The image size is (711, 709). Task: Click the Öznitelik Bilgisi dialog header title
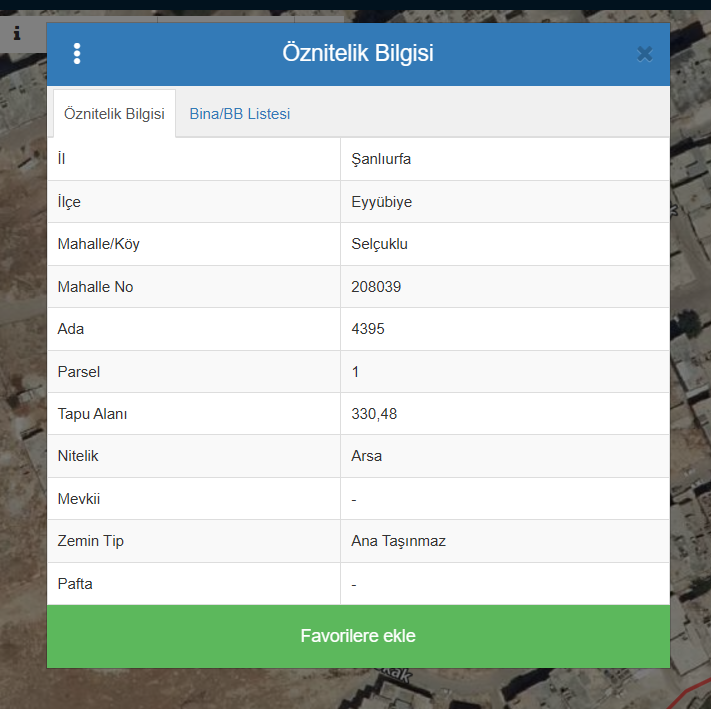357,54
